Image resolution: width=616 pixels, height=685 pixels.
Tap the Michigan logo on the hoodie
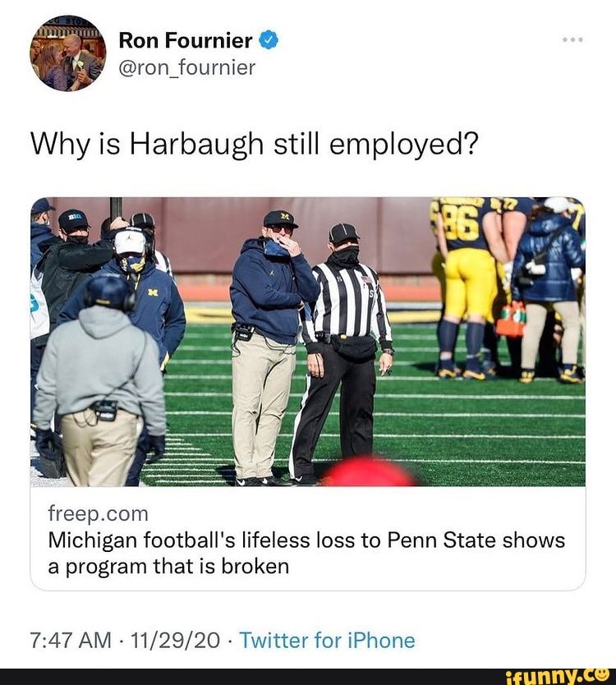tap(152, 292)
